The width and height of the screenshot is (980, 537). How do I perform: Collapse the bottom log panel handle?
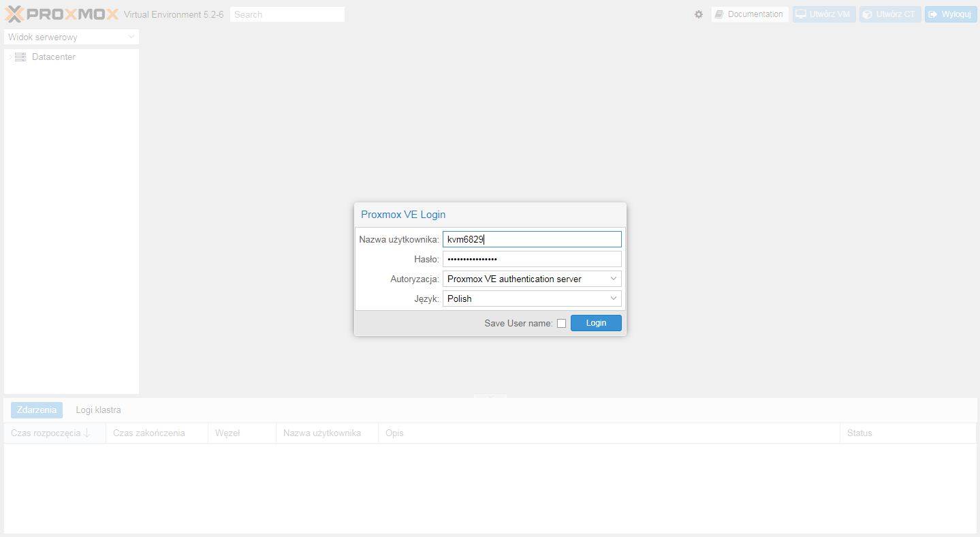point(490,396)
